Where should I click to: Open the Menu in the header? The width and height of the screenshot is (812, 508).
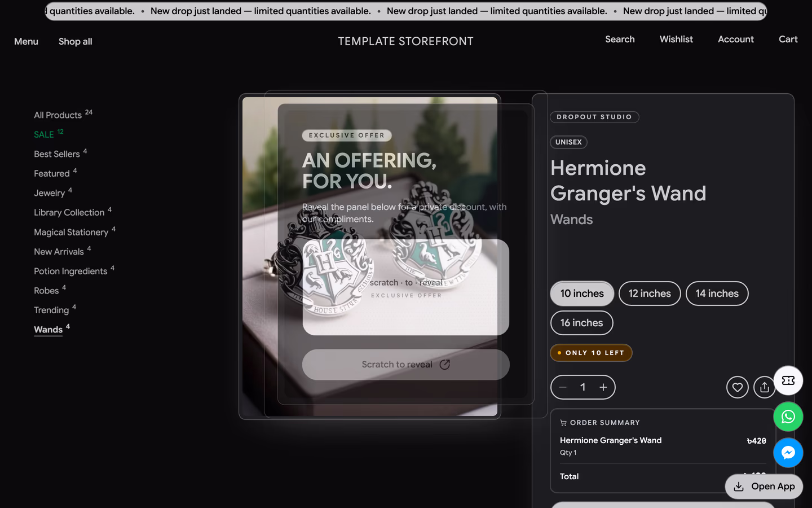26,41
